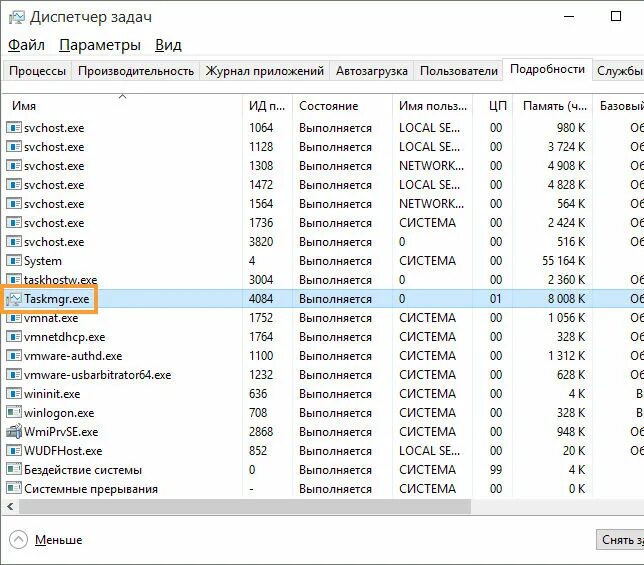The height and width of the screenshot is (565, 644).
Task: Click CPU value 99
Action: tap(496, 470)
